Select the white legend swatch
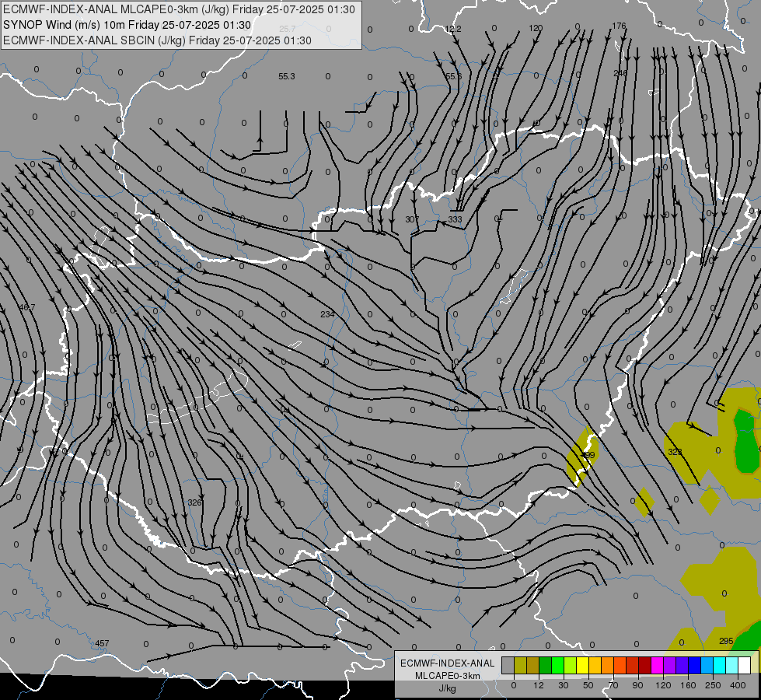 [x=745, y=665]
